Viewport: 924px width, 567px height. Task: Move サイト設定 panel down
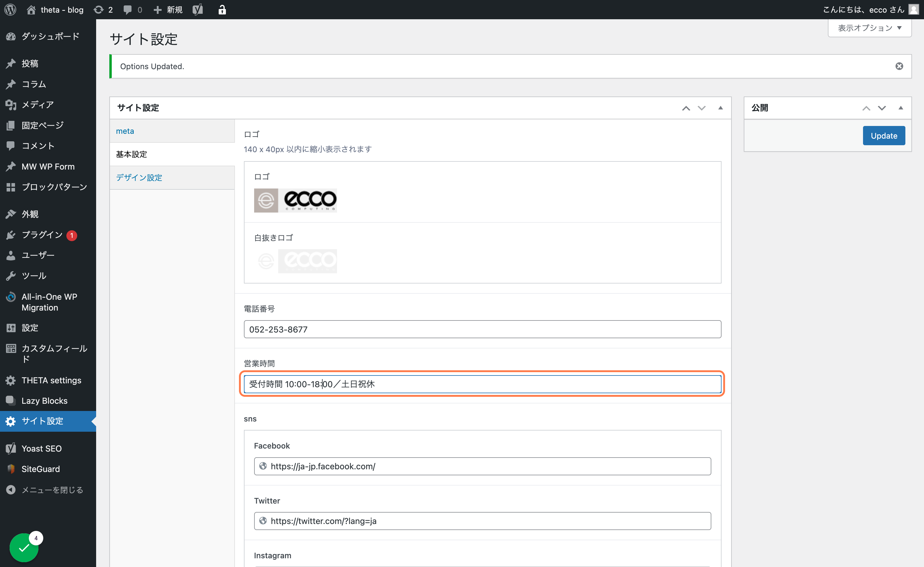pyautogui.click(x=702, y=108)
